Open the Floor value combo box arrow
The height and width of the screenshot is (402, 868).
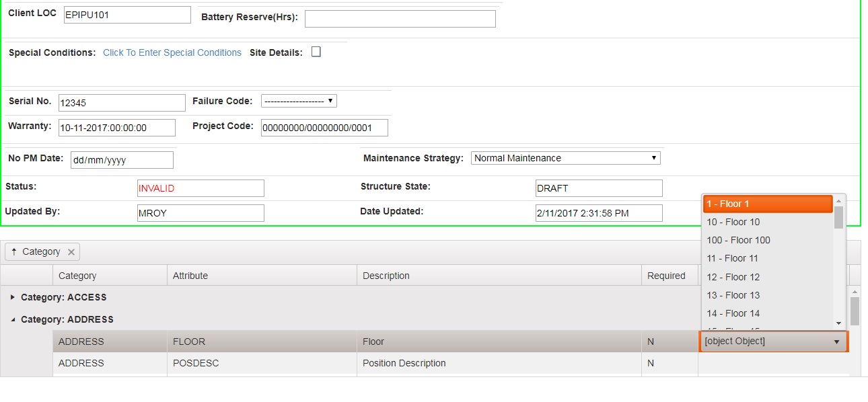point(836,341)
